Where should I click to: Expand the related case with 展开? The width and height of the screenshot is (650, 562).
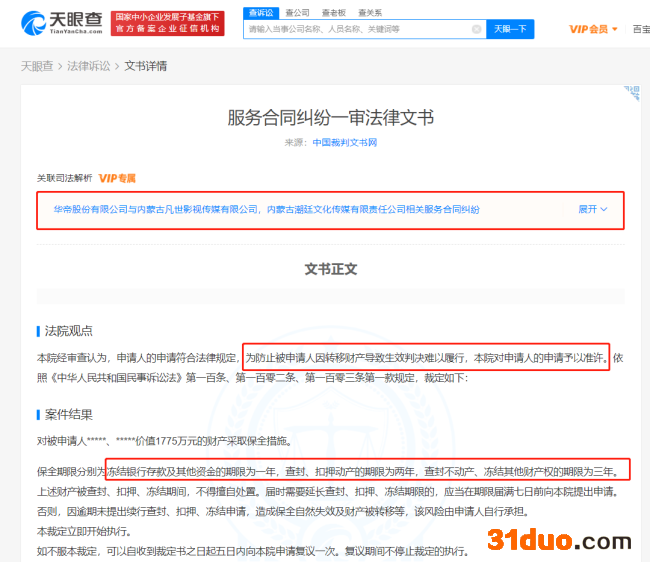(x=592, y=209)
